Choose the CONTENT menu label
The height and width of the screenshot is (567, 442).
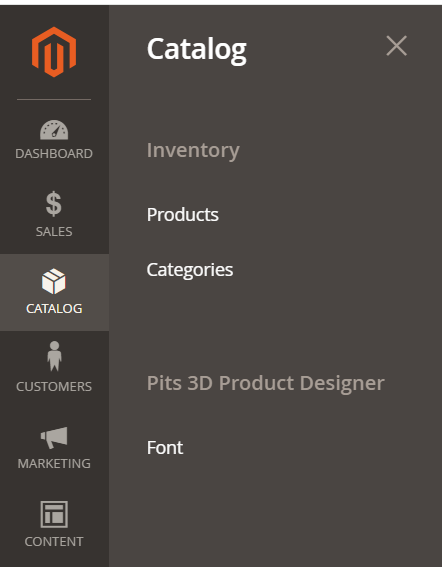click(x=54, y=542)
